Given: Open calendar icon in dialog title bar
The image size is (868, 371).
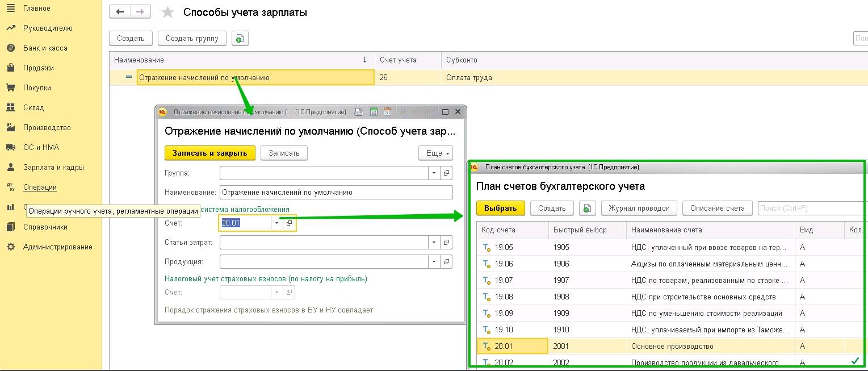Looking at the screenshot, I should 388,112.
